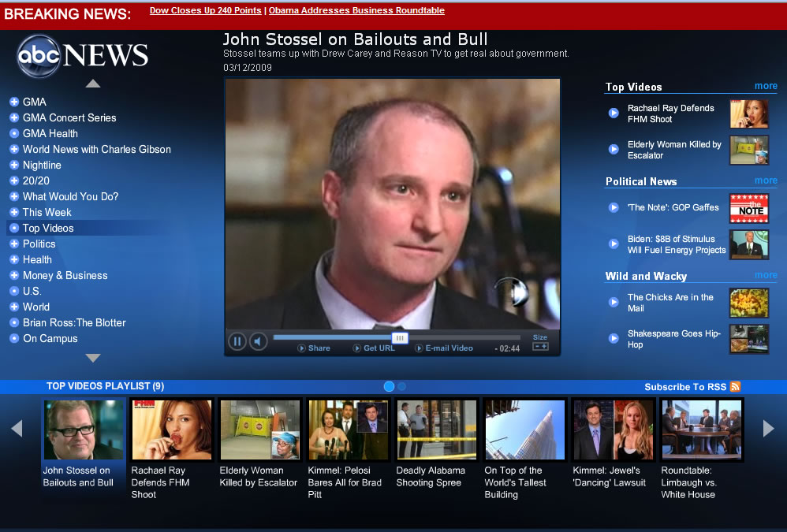The image size is (787, 532).
Task: Click 'Elderly Woman Killed by Escalator' title in Top Videos
Action: 674,150
